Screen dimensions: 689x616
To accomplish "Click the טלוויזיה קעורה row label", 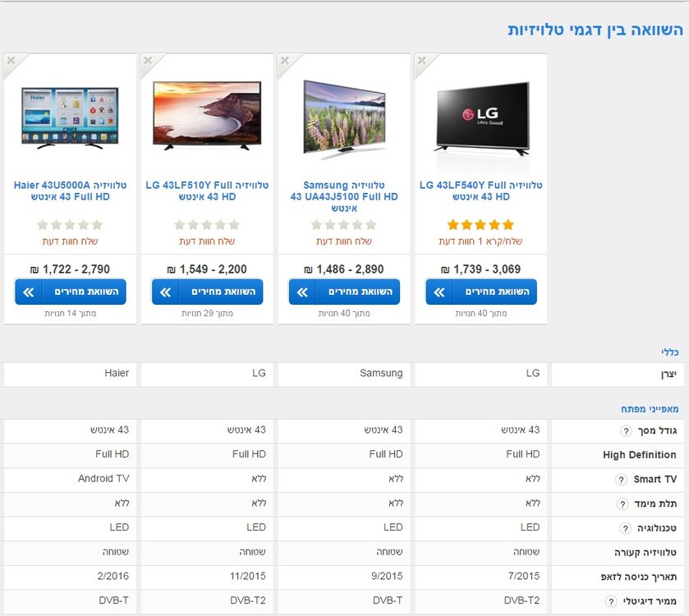I will (645, 553).
